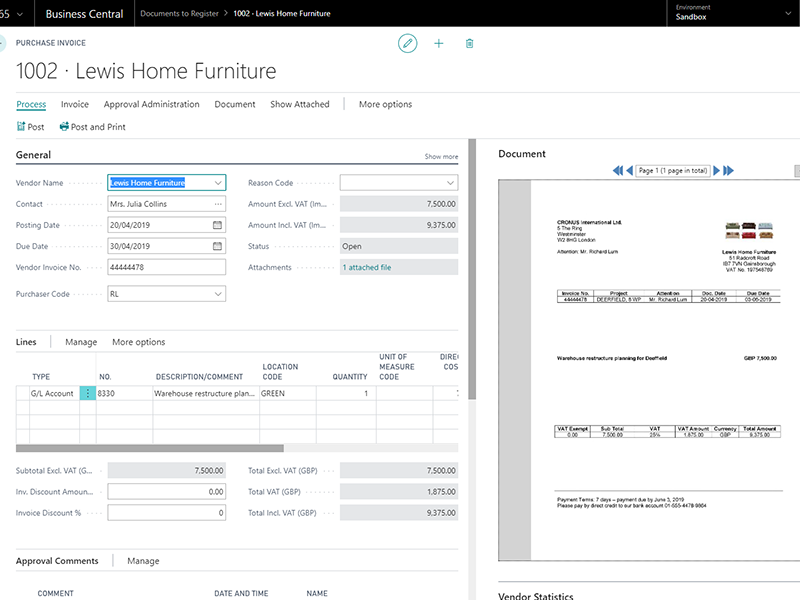Image resolution: width=800 pixels, height=600 pixels.
Task: Click the Location Code cell GREEN
Action: click(287, 393)
